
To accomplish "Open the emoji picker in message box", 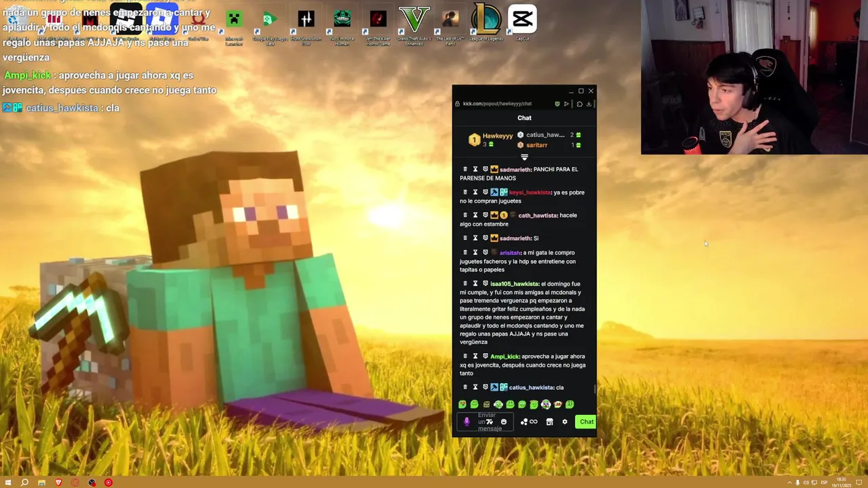I will [x=503, y=422].
